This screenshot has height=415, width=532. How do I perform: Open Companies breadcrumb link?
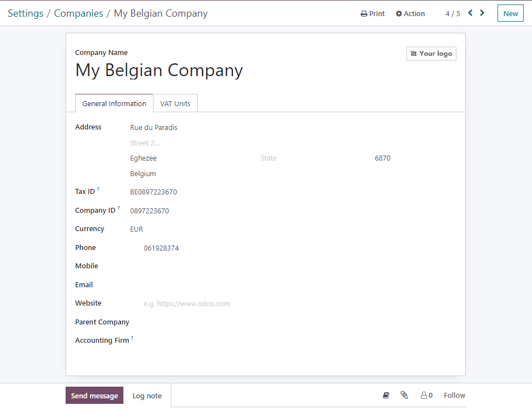(78, 13)
